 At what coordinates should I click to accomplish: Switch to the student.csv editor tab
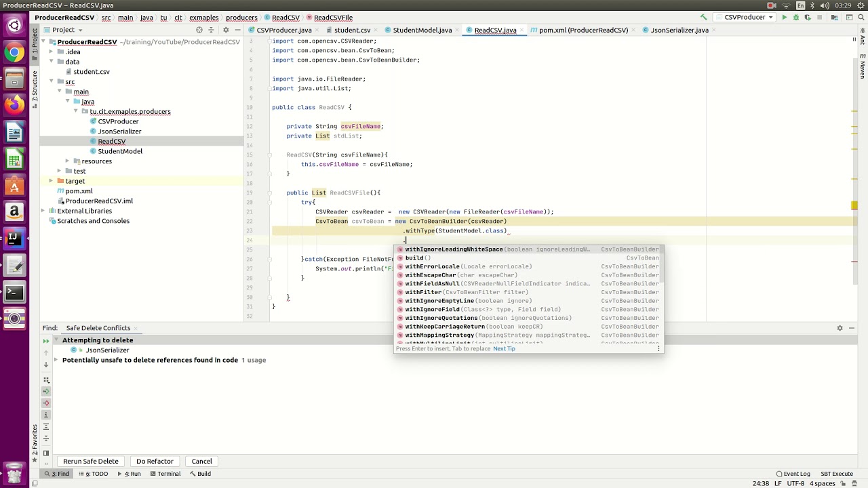click(352, 30)
